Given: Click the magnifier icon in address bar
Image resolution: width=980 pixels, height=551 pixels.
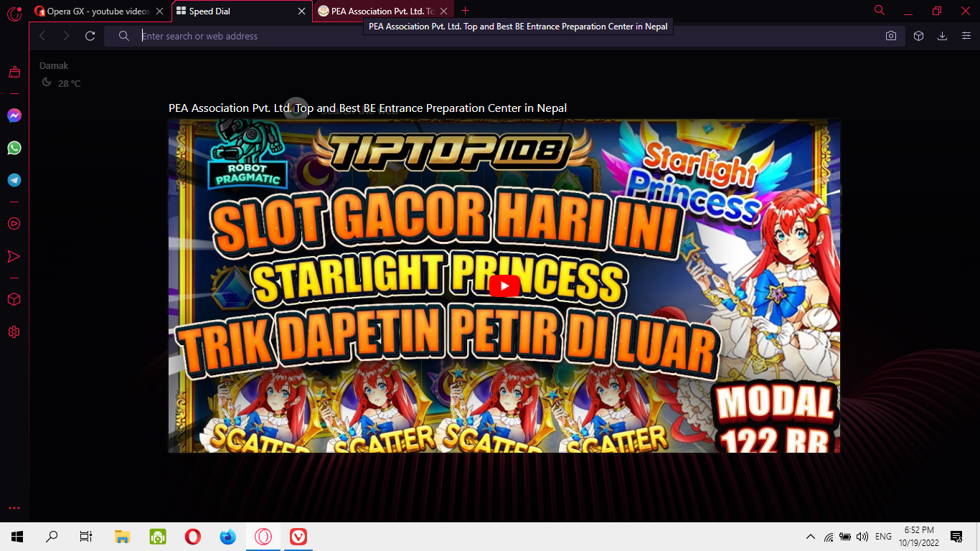Looking at the screenshot, I should [124, 36].
